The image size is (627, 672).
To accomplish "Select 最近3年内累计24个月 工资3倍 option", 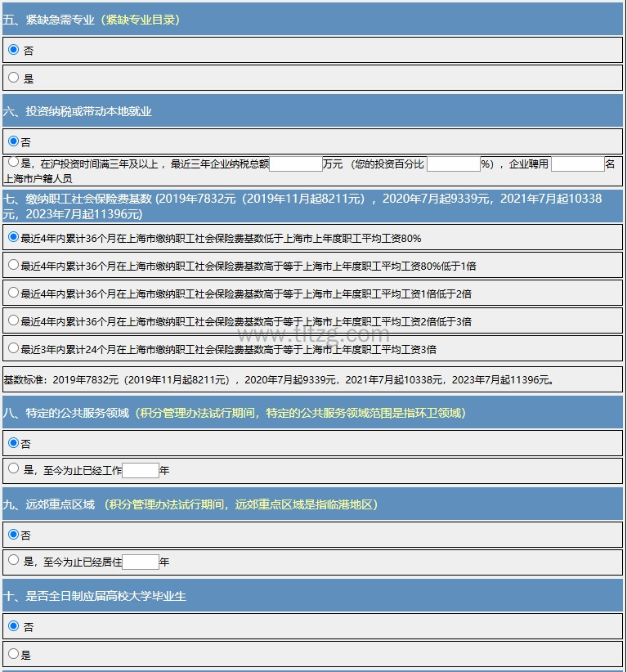I will point(13,348).
